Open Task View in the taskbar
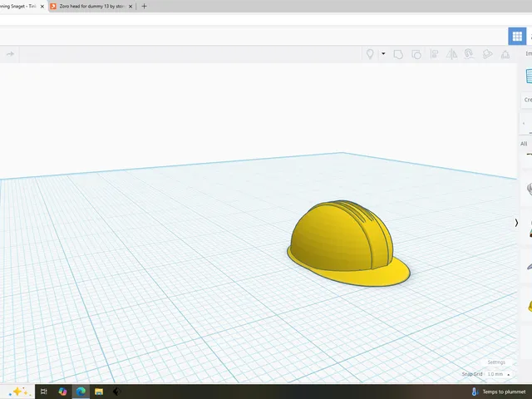 44,392
